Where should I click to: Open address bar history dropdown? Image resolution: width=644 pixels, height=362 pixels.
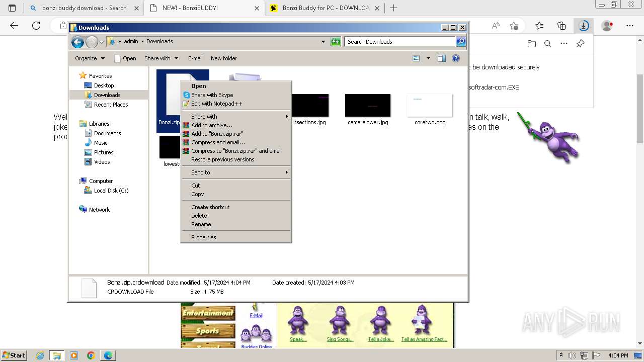(323, 42)
